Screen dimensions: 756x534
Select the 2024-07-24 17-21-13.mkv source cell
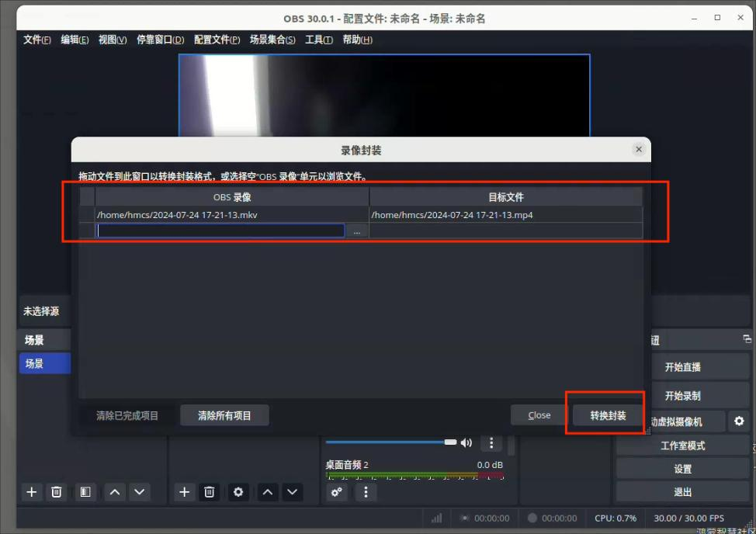pos(232,215)
